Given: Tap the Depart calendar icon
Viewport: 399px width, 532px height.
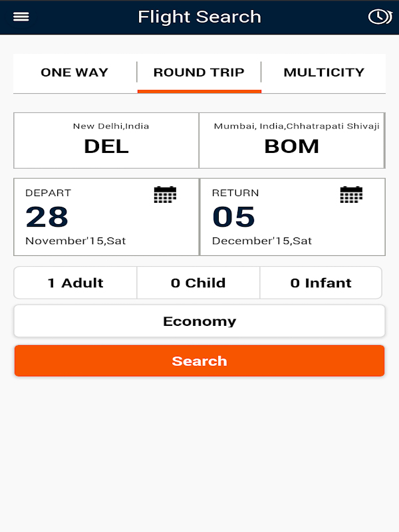Looking at the screenshot, I should [x=165, y=195].
